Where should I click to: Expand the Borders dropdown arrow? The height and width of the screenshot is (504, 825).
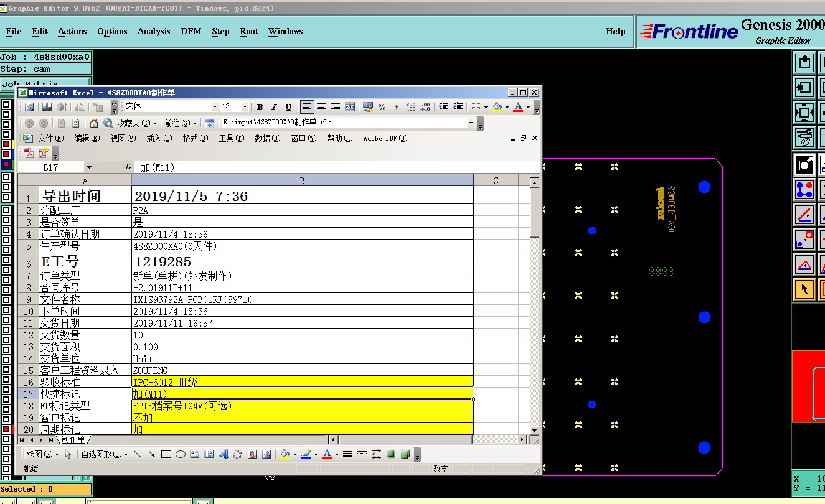coord(485,107)
